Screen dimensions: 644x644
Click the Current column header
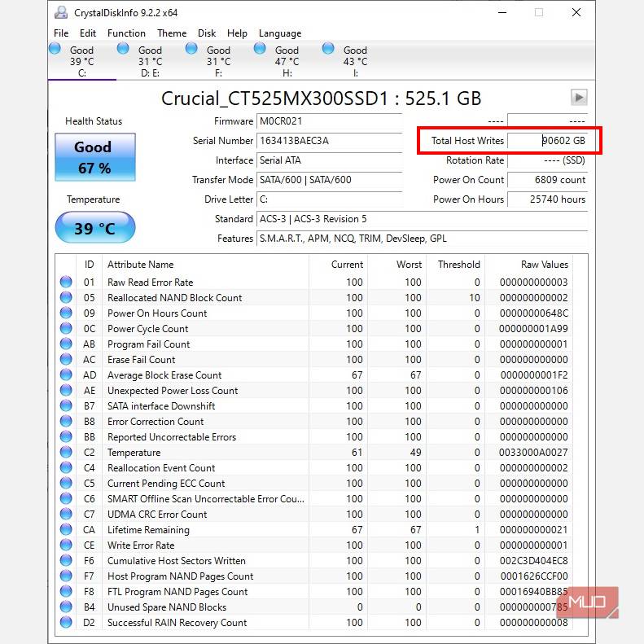[339, 265]
